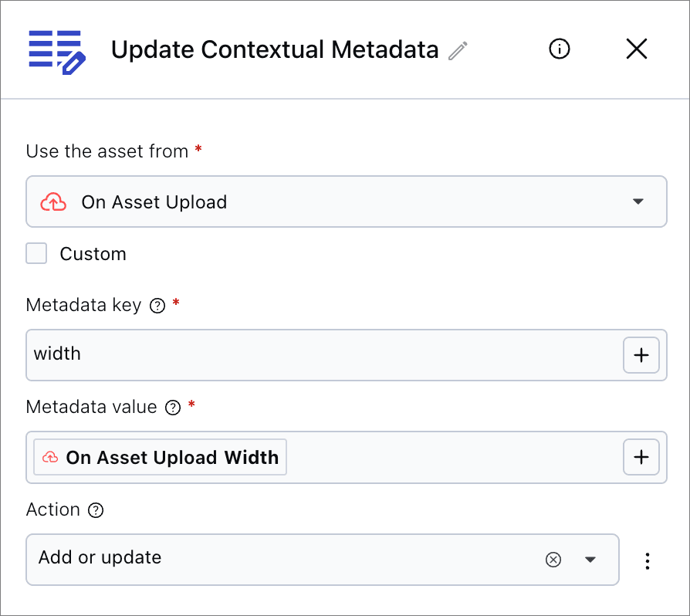Viewport: 690px width, 616px height.
Task: Click the arrow beside On Asset Upload
Action: click(638, 202)
